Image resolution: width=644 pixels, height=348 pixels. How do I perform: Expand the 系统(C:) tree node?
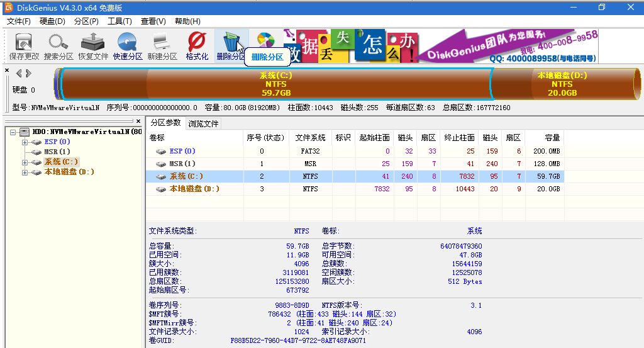tap(25, 162)
